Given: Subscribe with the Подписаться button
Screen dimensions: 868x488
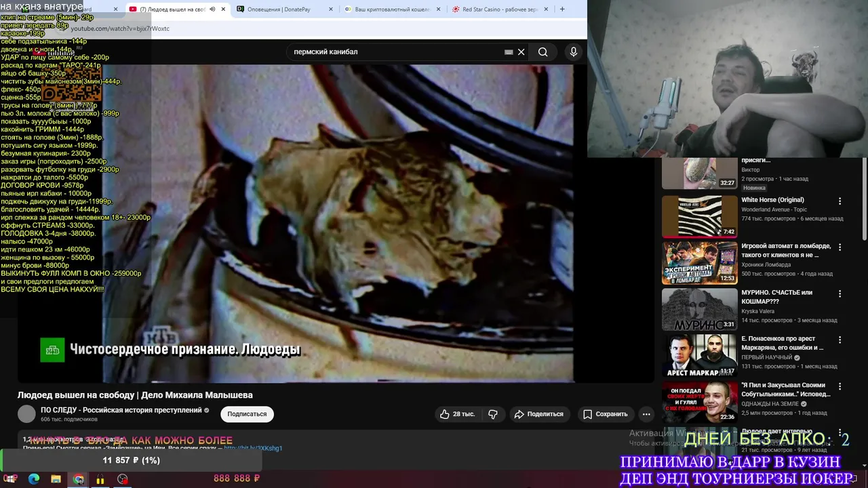Looking at the screenshot, I should point(247,414).
